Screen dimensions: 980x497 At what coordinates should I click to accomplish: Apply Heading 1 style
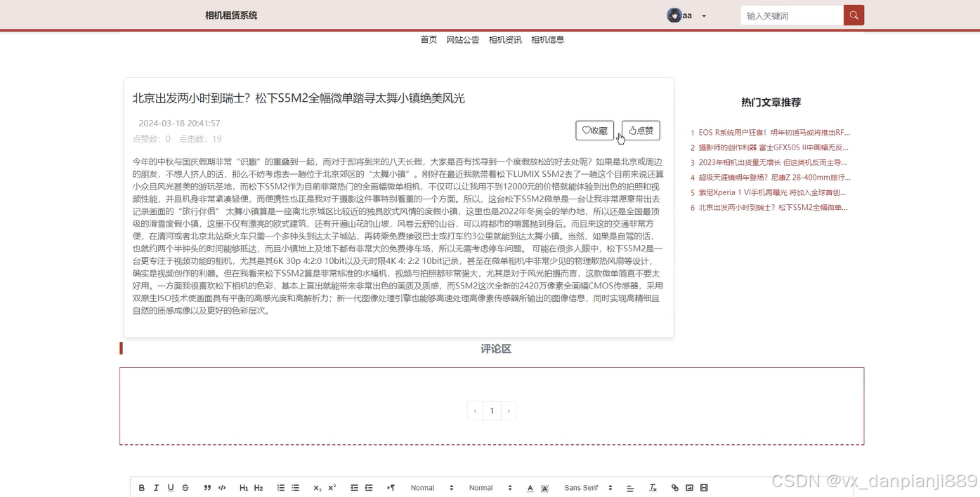click(244, 488)
